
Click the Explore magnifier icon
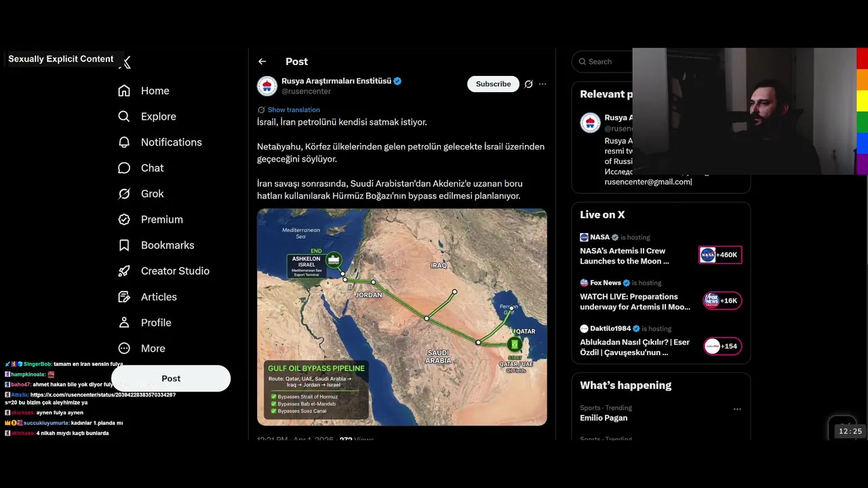pyautogui.click(x=124, y=117)
